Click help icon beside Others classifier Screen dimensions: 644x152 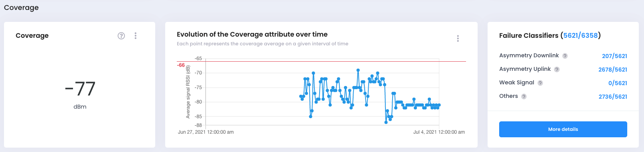coord(524,97)
